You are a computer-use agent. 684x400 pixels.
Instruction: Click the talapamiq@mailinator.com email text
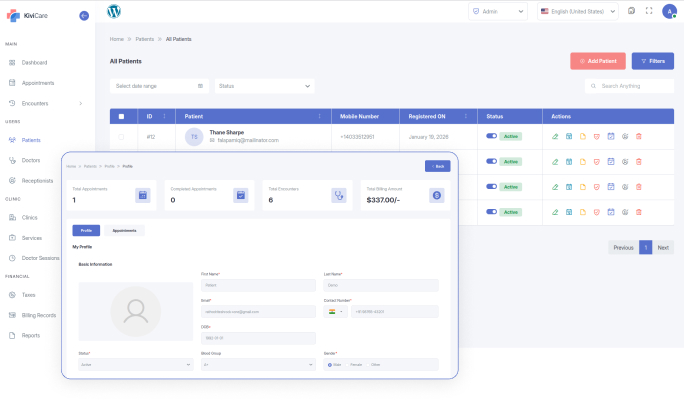[x=248, y=140]
